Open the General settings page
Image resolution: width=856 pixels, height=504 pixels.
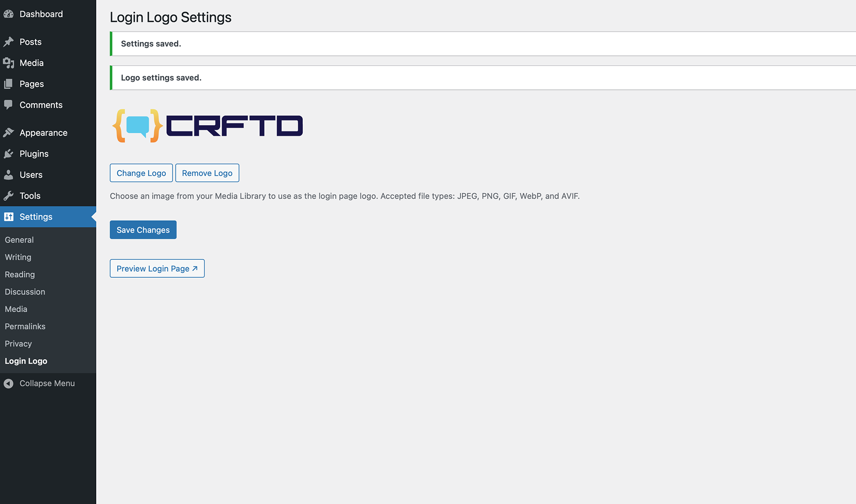click(19, 240)
